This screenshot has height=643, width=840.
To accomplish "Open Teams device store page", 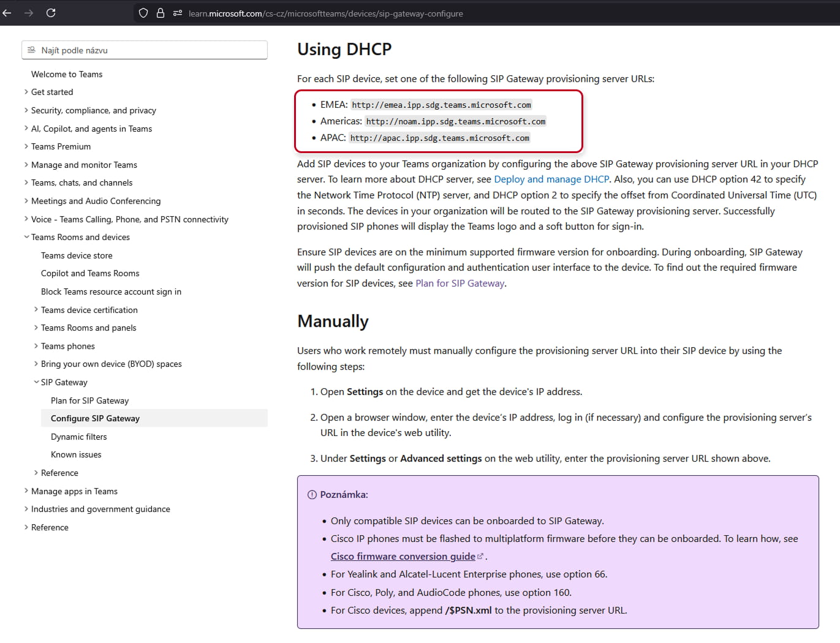I will (x=77, y=255).
